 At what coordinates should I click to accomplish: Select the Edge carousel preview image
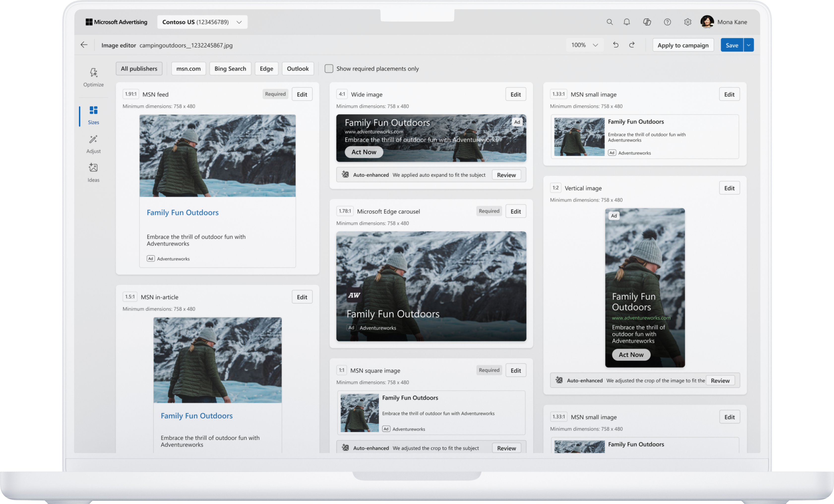click(x=431, y=286)
